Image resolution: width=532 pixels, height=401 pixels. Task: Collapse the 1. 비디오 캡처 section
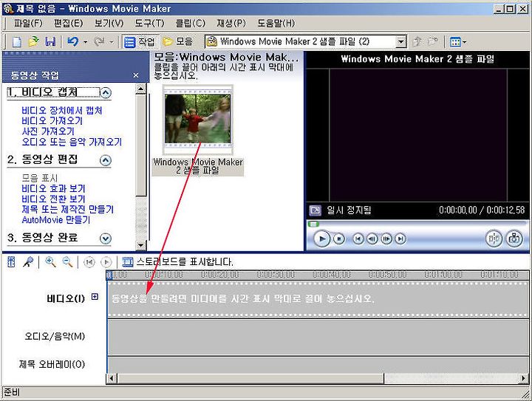tap(106, 92)
